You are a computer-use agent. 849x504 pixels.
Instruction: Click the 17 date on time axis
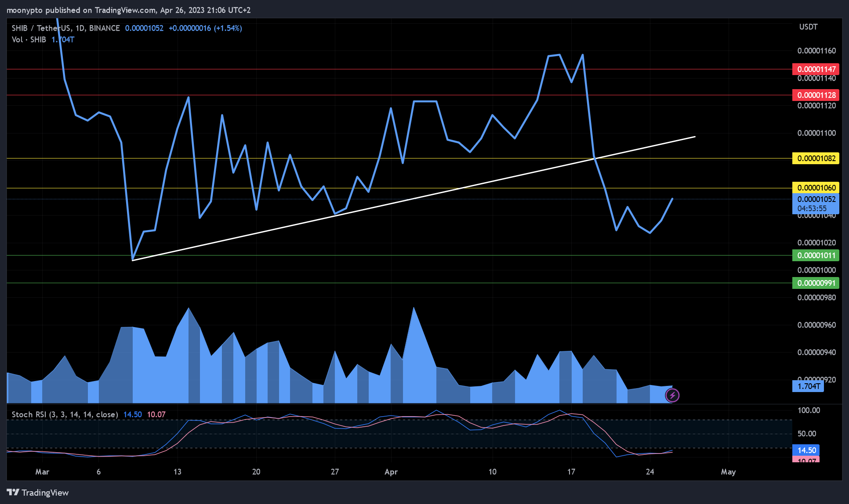571,472
